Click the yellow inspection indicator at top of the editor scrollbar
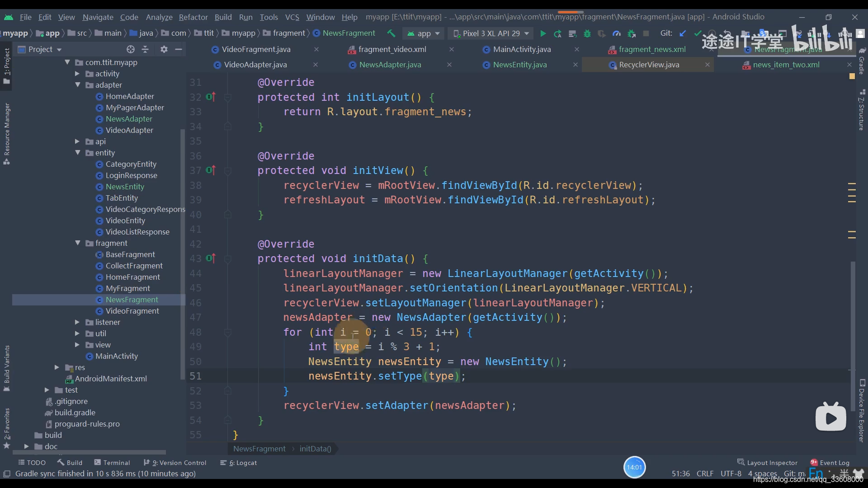Viewport: 868px width, 488px height. click(x=852, y=76)
